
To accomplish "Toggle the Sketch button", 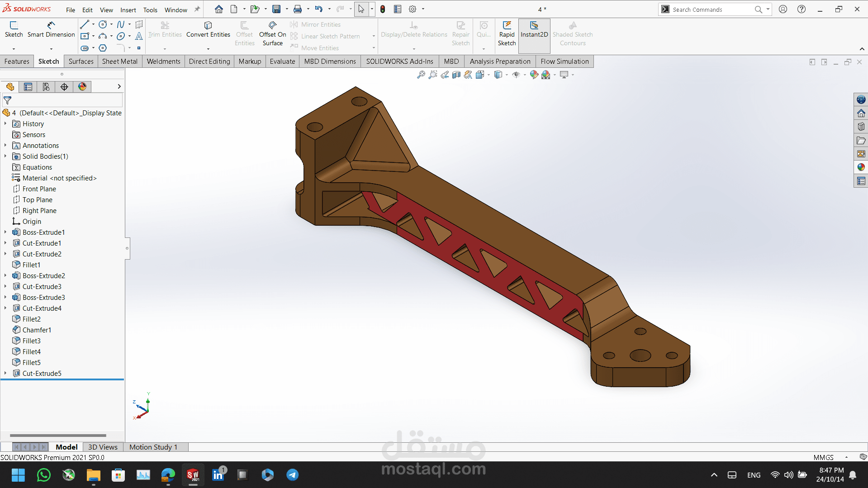I will pos(14,30).
